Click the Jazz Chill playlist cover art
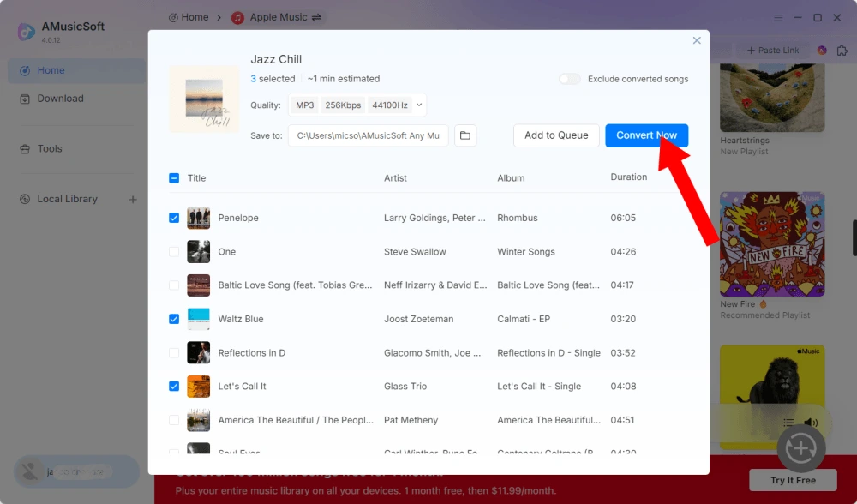This screenshot has width=857, height=504. point(204,99)
